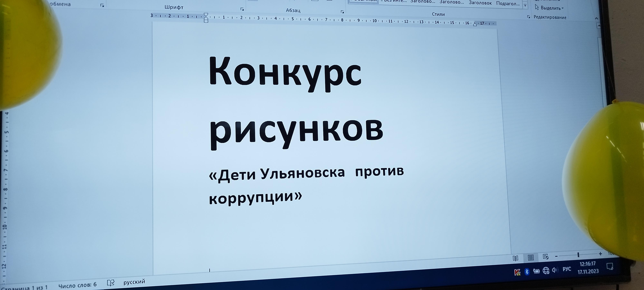Select the Print Layout view icon
This screenshot has width=644, height=290.
(530, 257)
